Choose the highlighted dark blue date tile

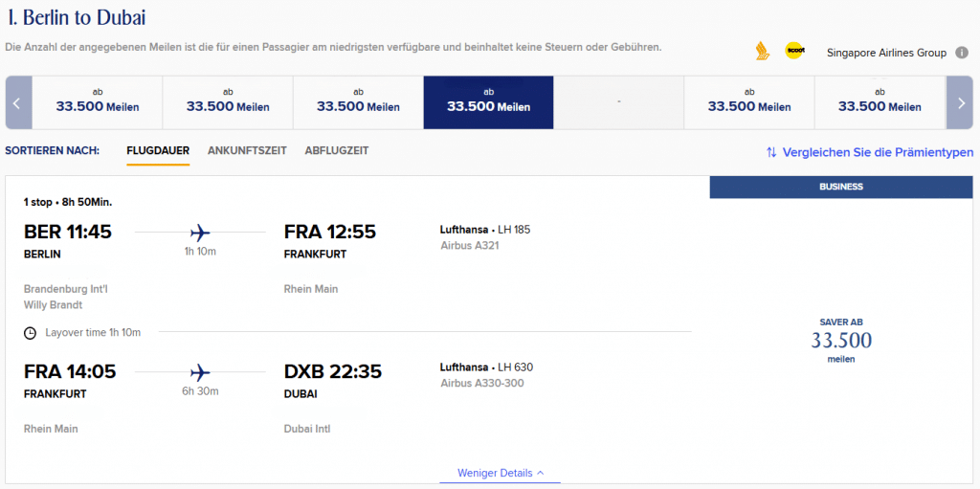click(x=488, y=102)
